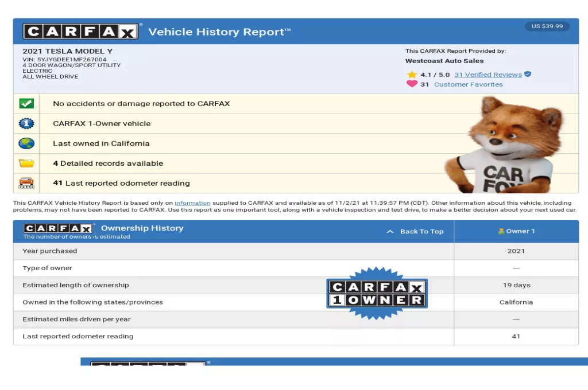Click the Owner 1 column header
Screen dimensions: 588x390
[x=516, y=232]
